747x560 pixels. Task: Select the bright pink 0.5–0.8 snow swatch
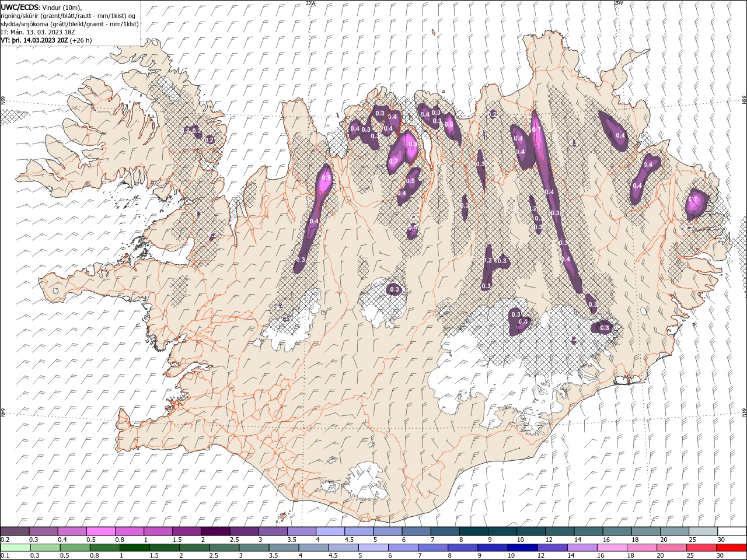[x=101, y=531]
